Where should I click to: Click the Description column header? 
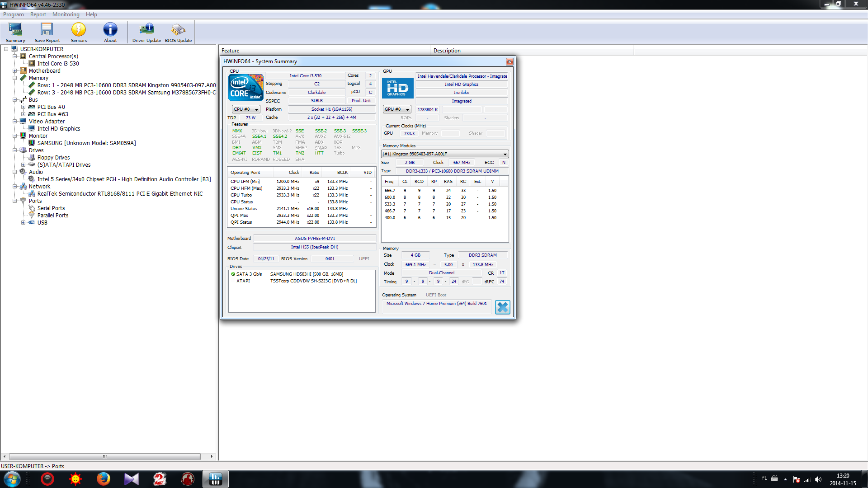[533, 51]
